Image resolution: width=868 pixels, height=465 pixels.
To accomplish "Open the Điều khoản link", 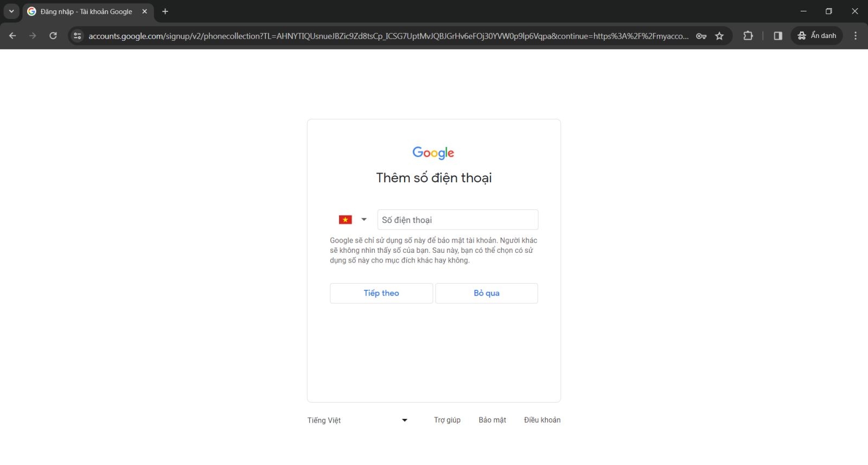I will click(542, 420).
